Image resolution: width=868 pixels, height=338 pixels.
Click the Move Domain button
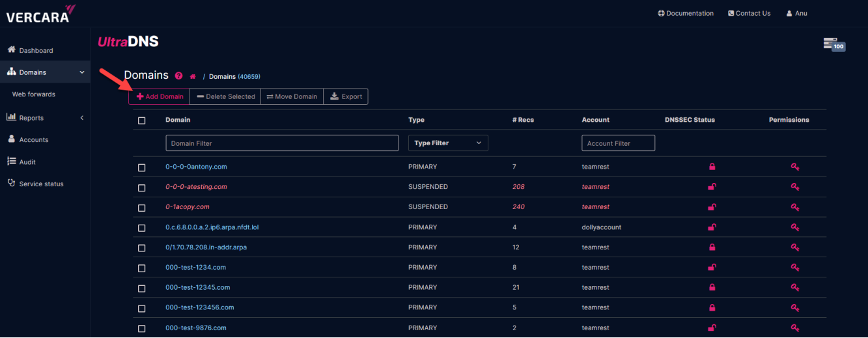pos(292,96)
